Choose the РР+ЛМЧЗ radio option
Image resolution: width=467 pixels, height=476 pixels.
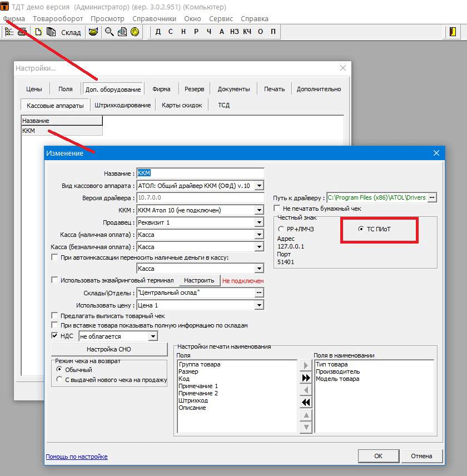(281, 229)
